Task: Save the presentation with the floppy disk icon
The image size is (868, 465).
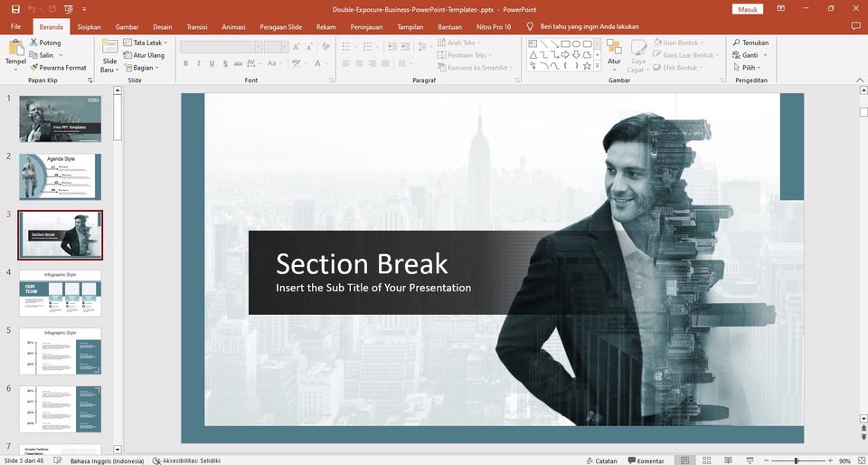Action: [x=15, y=9]
